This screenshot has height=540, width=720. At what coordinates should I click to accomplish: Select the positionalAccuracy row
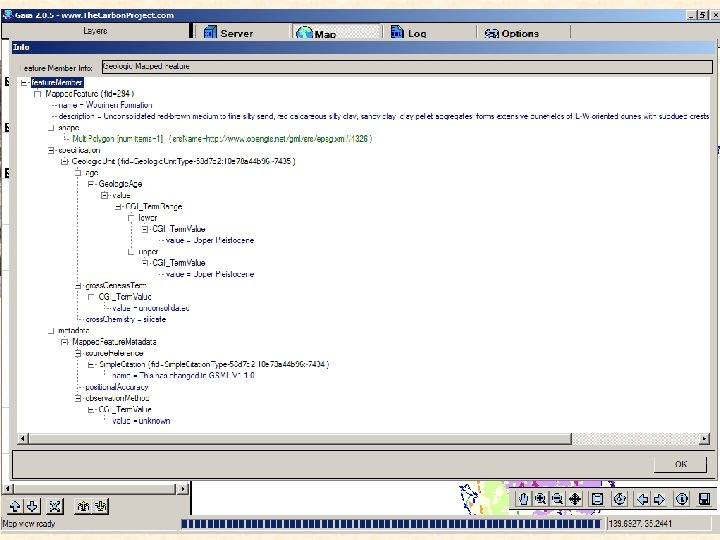tap(117, 387)
